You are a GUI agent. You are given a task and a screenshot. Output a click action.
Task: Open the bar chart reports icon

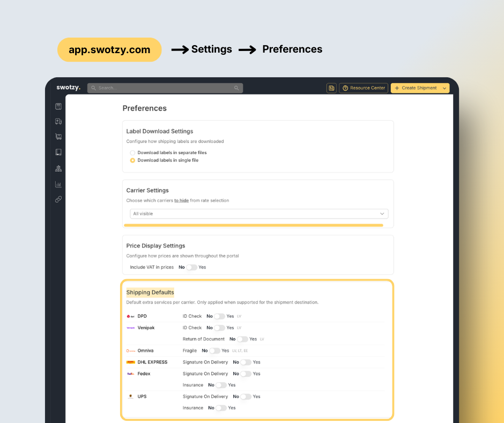[x=58, y=184]
